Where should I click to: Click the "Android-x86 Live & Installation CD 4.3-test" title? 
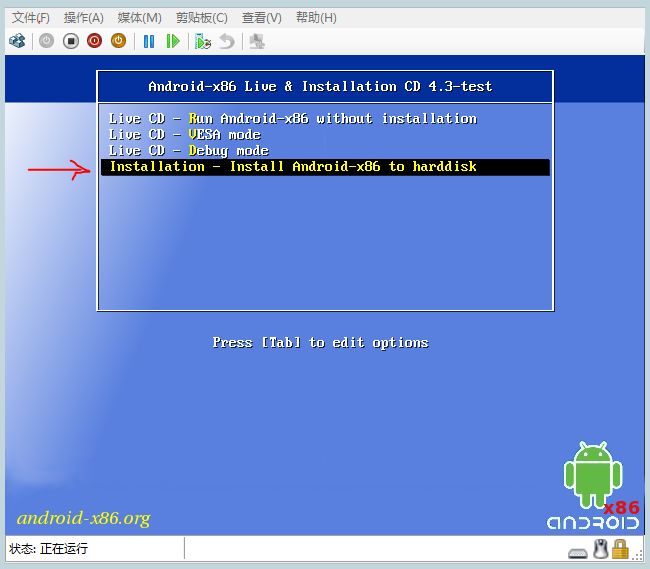coord(320,87)
